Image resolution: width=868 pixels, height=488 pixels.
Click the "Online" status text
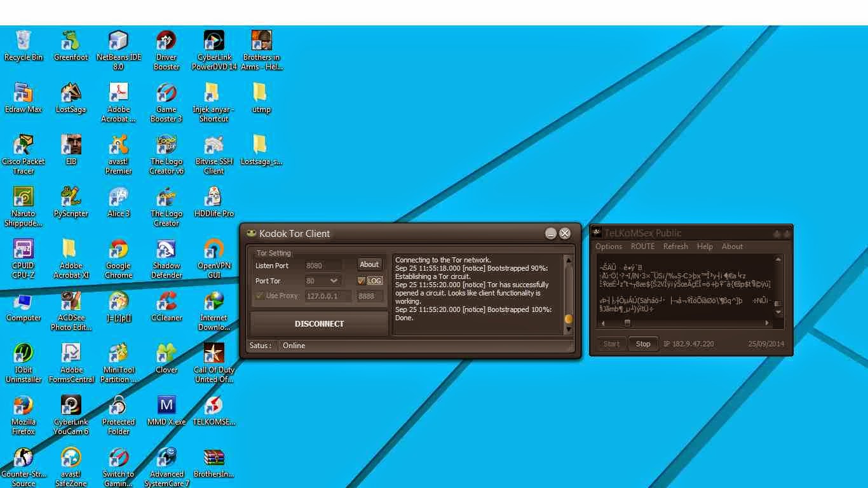(294, 346)
